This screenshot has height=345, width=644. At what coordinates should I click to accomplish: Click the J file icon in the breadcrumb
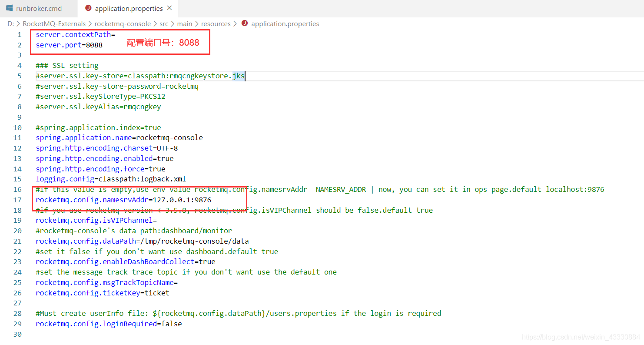(245, 23)
